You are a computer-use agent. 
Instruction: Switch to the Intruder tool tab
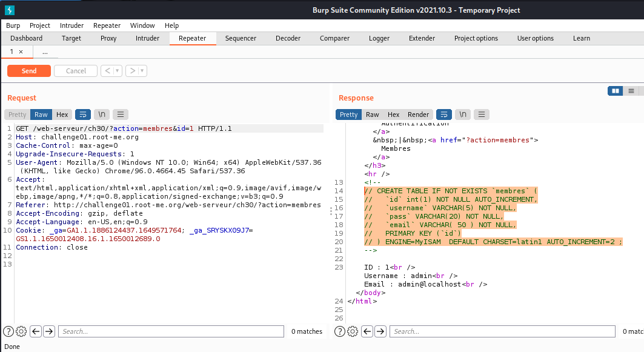coord(147,38)
